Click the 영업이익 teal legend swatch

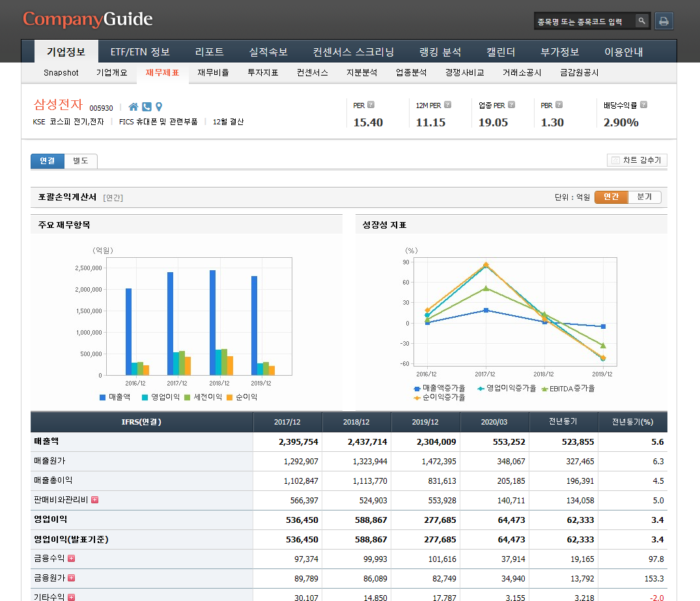click(145, 397)
